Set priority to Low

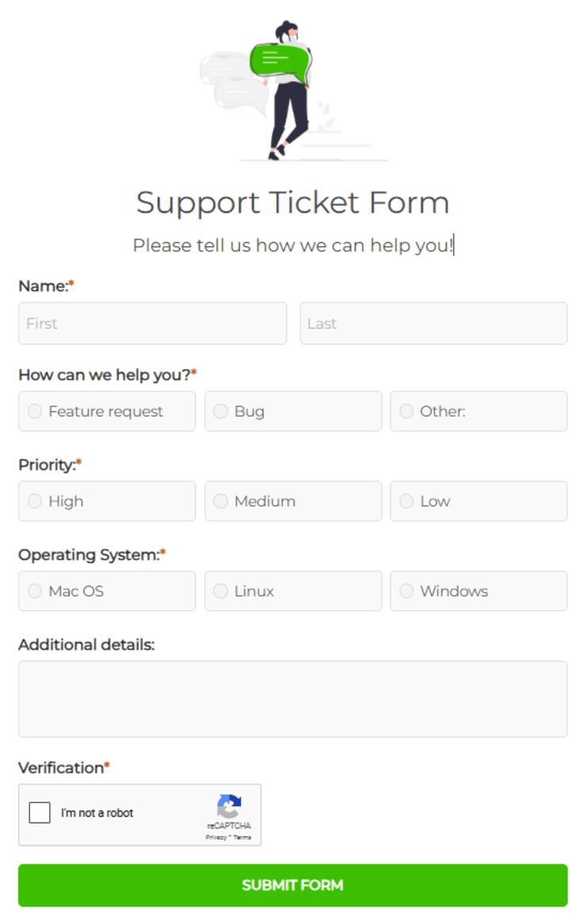coord(406,501)
